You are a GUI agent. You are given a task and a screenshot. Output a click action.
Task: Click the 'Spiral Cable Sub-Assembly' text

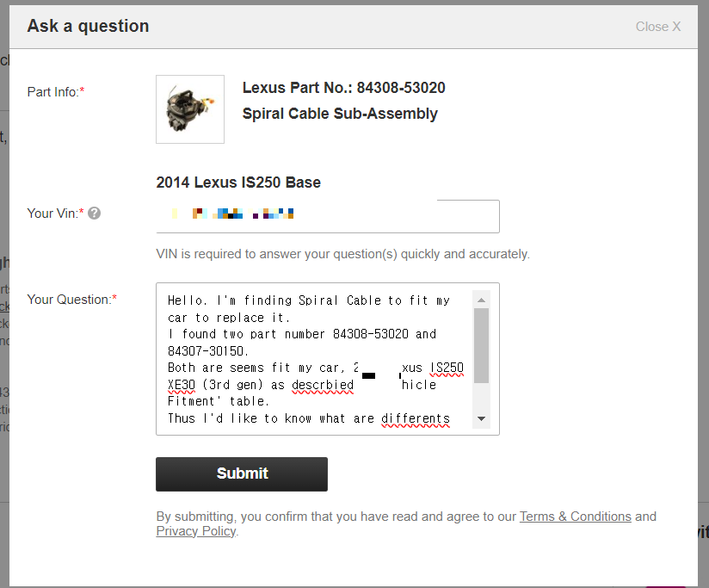(340, 114)
